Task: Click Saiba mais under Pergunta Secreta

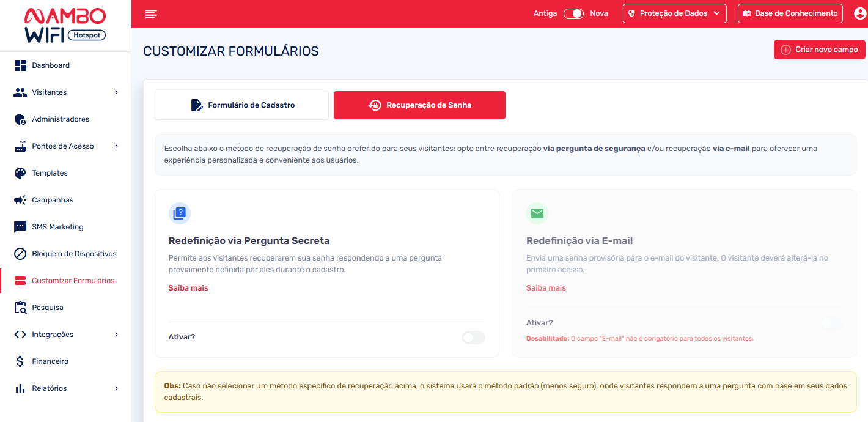Action: tap(188, 288)
